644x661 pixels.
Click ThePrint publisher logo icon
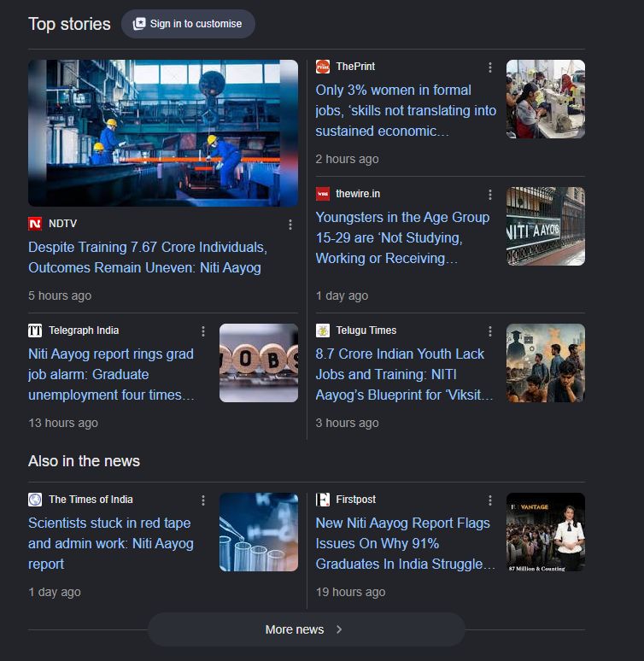[323, 67]
